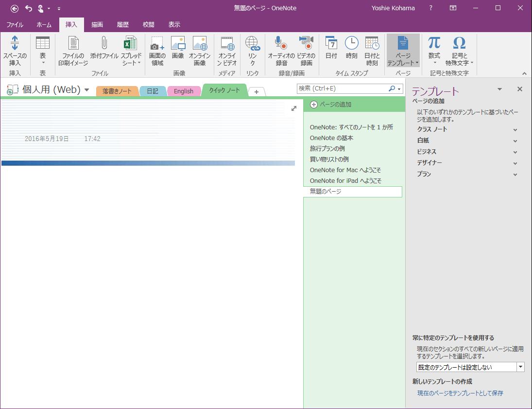Open the default template dropdown (既定のテンプレートは設定しない)
The image size is (532, 409).
[x=520, y=367]
